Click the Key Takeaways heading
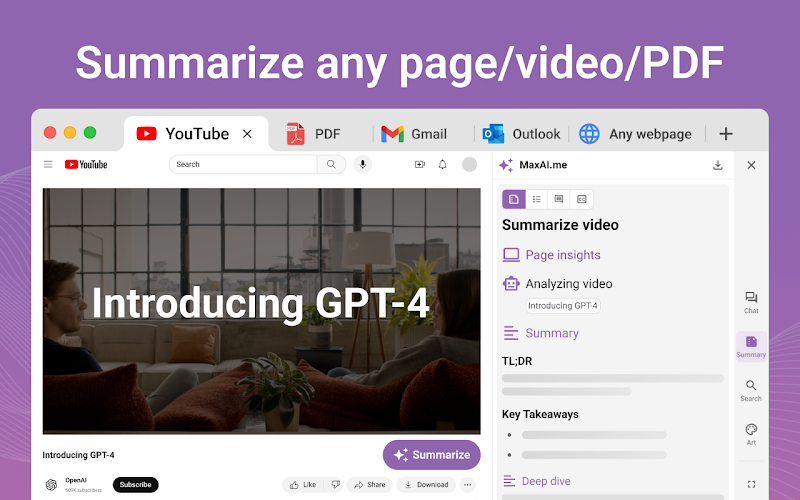Viewport: 800px width, 500px height. [x=540, y=414]
